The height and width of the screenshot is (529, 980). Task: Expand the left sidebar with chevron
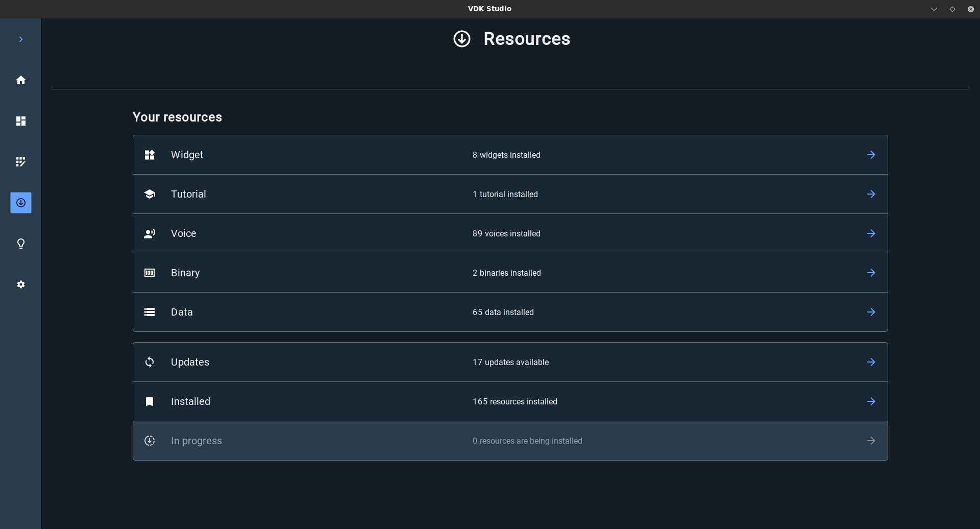pyautogui.click(x=21, y=39)
